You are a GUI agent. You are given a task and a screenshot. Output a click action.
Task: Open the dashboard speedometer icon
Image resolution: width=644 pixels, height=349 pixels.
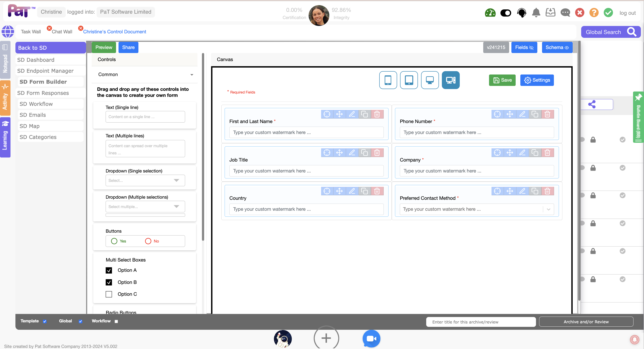point(490,13)
